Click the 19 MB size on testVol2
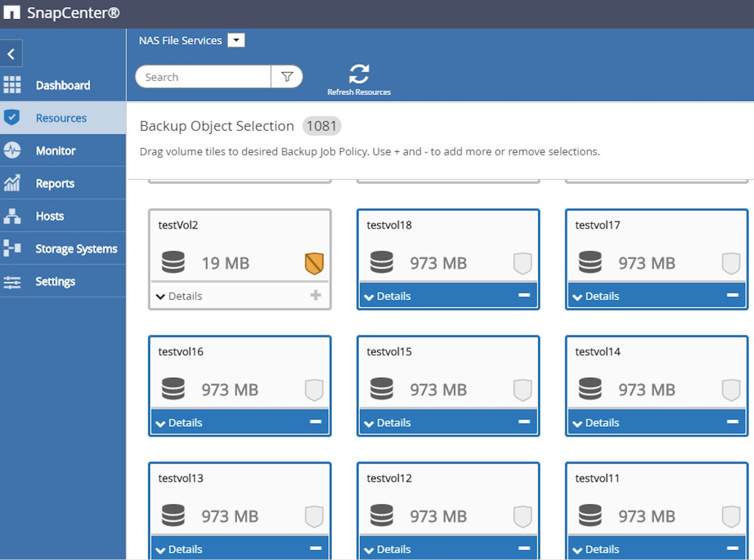This screenshot has width=754, height=560. [x=226, y=263]
